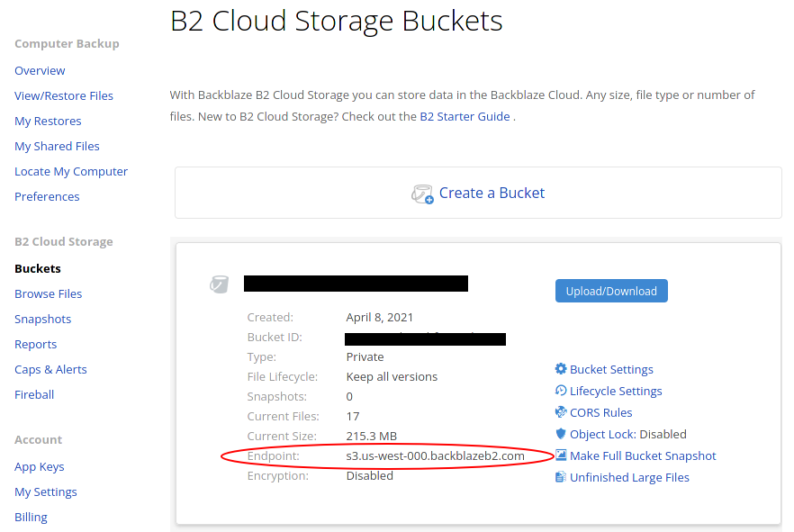794x532 pixels.
Task: Go to Snapshots in the sidebar
Action: click(x=42, y=319)
